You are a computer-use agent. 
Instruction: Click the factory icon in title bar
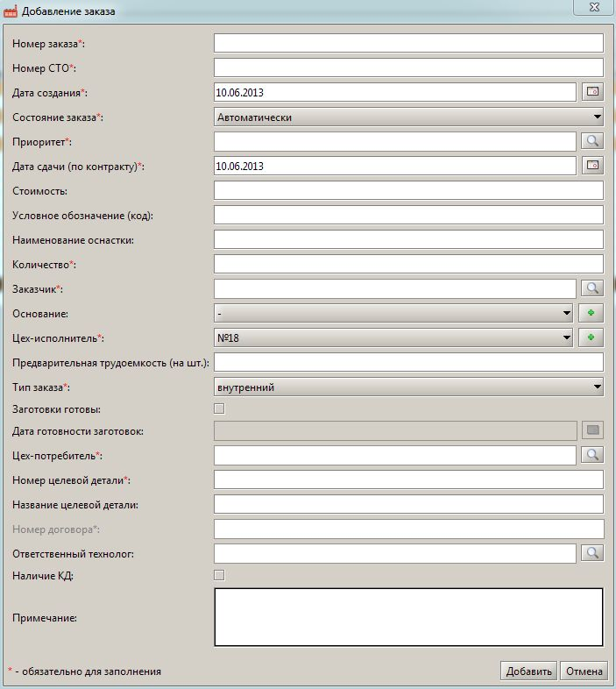(11, 11)
